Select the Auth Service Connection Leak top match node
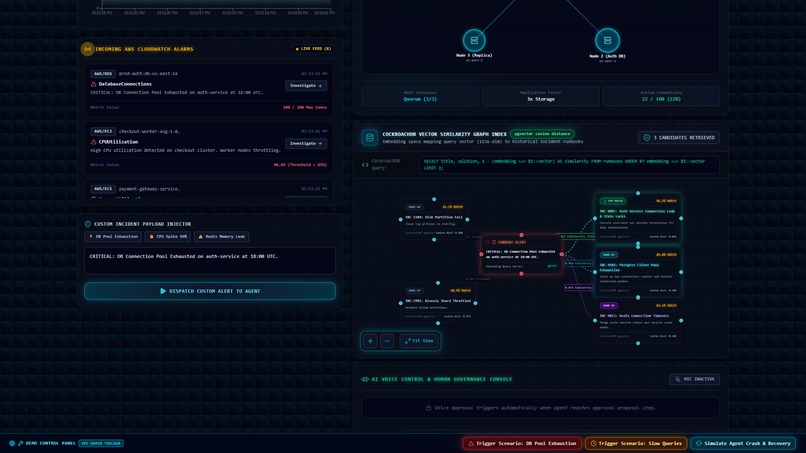The width and height of the screenshot is (806, 453). [x=638, y=218]
